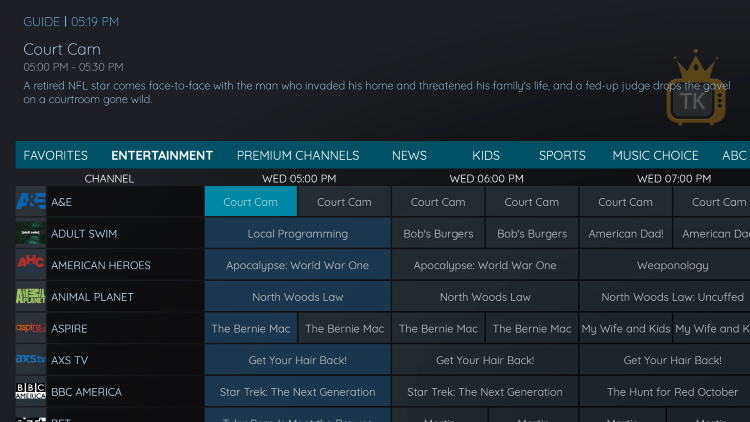Open the Sports category tab
Viewport: 750px width, 422px height.
coord(562,155)
